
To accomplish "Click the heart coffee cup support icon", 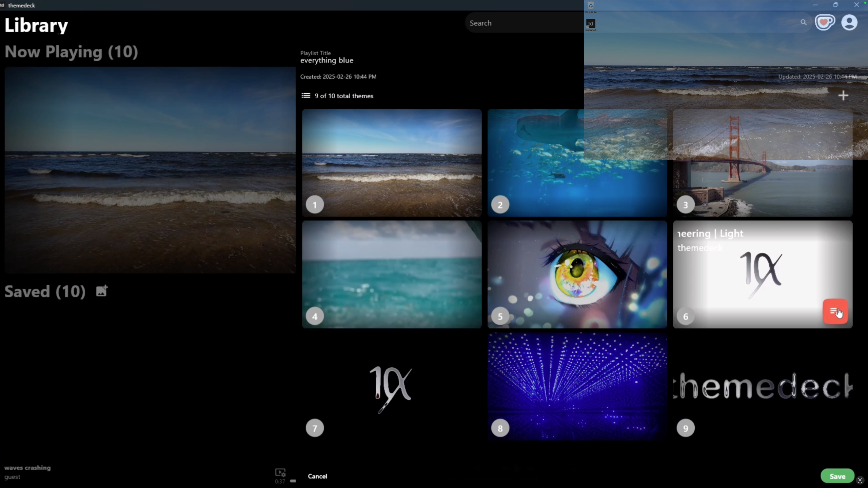I will point(825,22).
